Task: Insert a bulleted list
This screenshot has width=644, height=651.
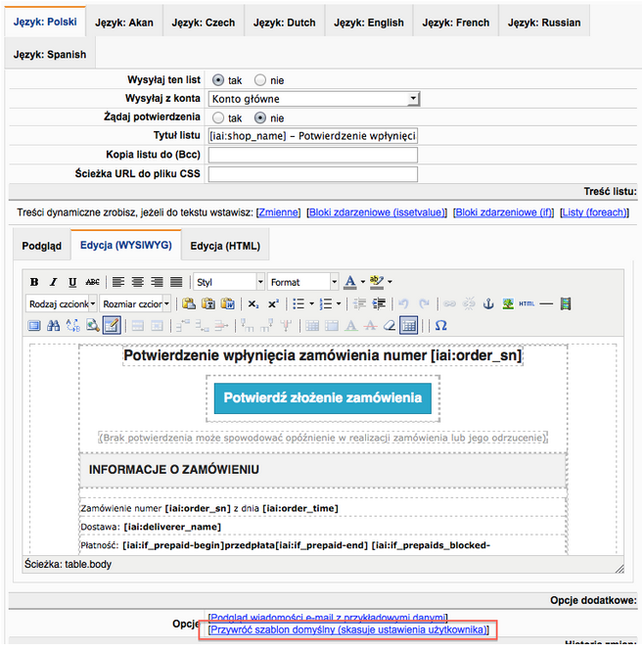Action: (x=299, y=303)
